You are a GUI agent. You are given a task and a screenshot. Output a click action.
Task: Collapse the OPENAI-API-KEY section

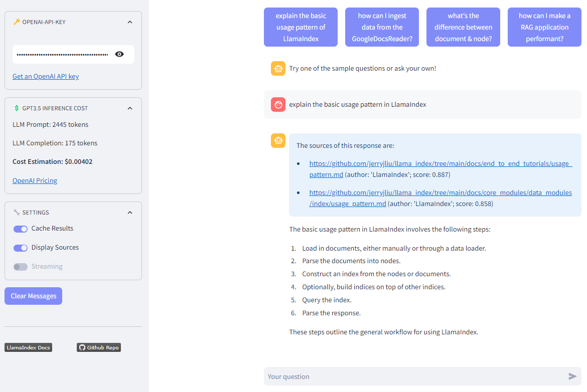[x=130, y=22]
